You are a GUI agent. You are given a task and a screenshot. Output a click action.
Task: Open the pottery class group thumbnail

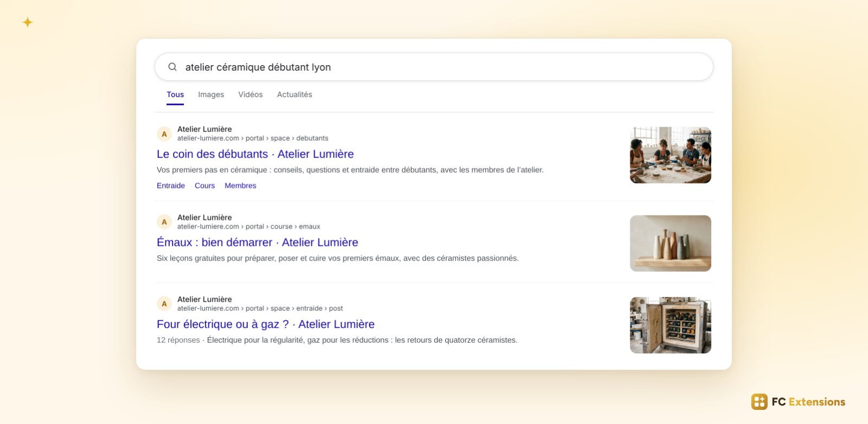671,155
